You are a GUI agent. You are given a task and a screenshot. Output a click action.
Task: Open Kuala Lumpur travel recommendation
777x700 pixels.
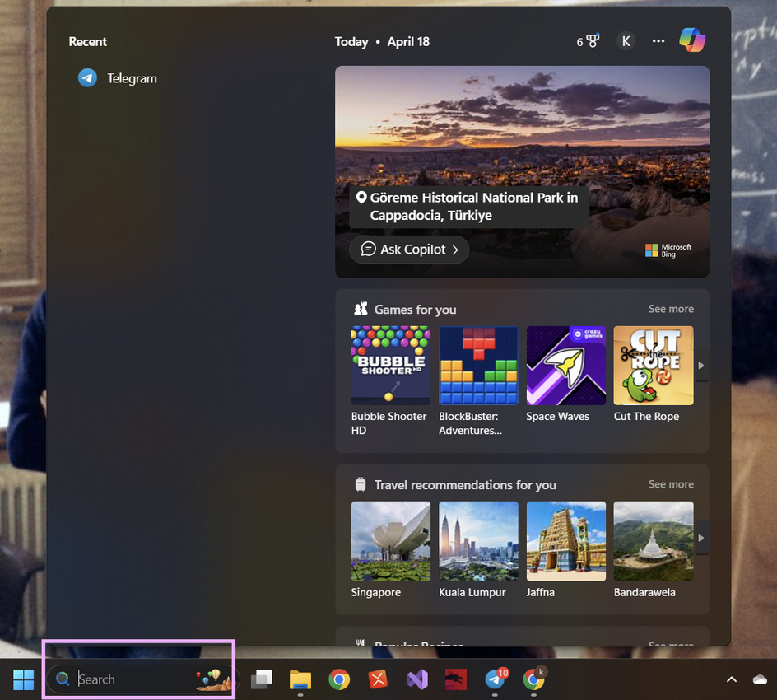(478, 541)
